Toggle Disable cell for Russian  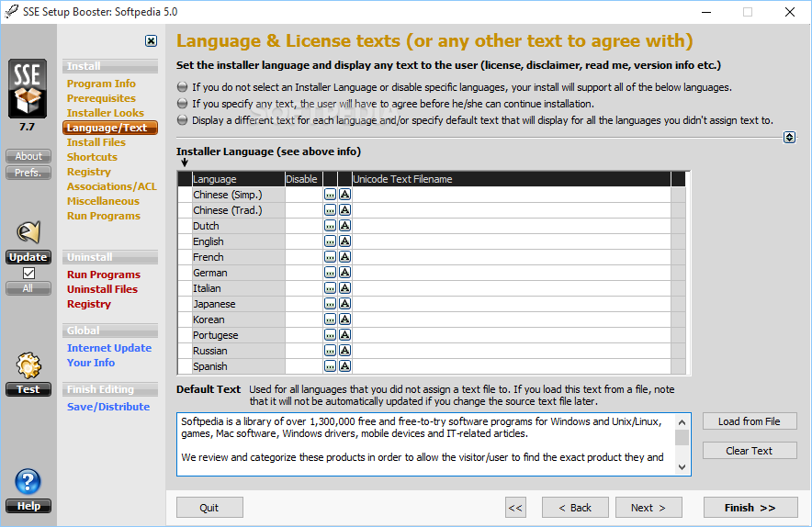point(303,351)
